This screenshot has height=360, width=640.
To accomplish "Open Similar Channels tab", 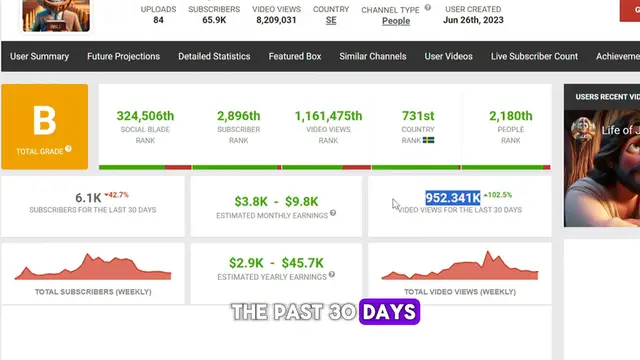I will (x=373, y=56).
